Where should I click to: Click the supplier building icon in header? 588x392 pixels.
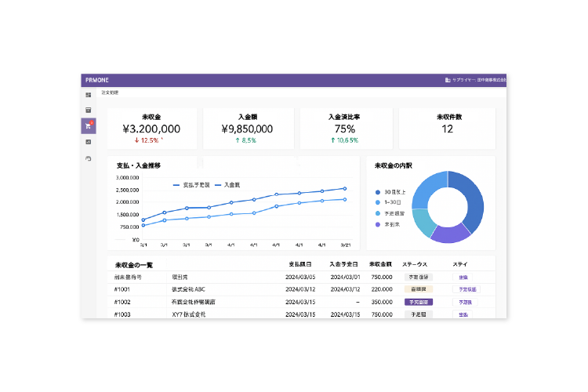[x=448, y=80]
